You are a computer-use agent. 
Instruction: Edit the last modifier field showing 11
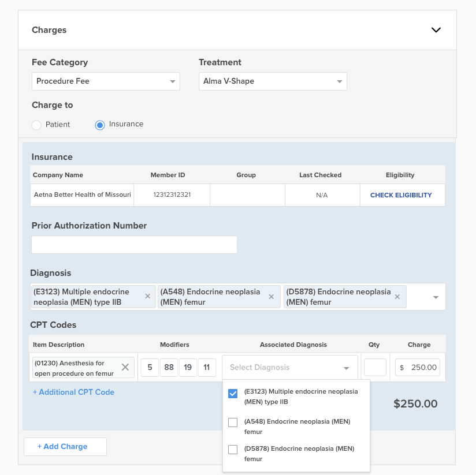(x=207, y=367)
